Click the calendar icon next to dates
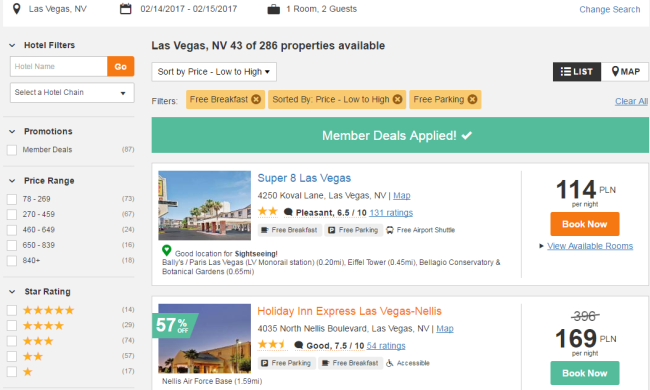Image resolution: width=650 pixels, height=390 pixels. point(125,9)
